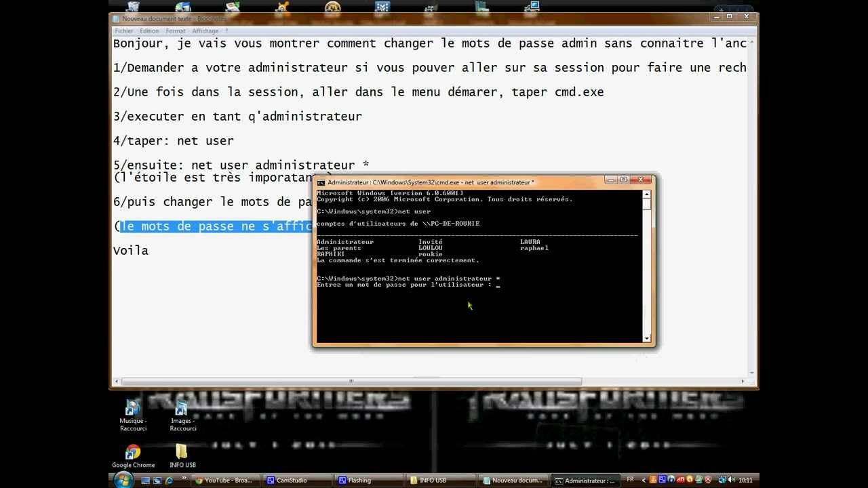Click the "Voila" line in Notepad
The image size is (868, 488).
pos(131,251)
